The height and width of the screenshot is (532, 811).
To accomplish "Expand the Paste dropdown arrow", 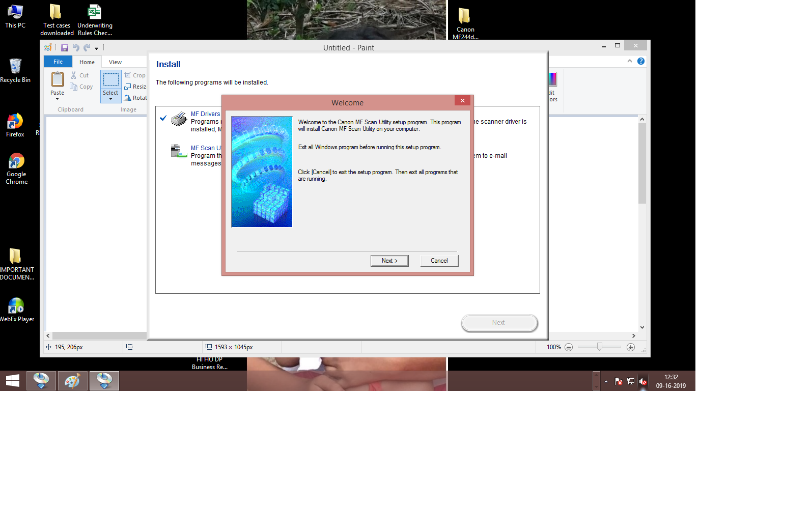I will (x=58, y=99).
